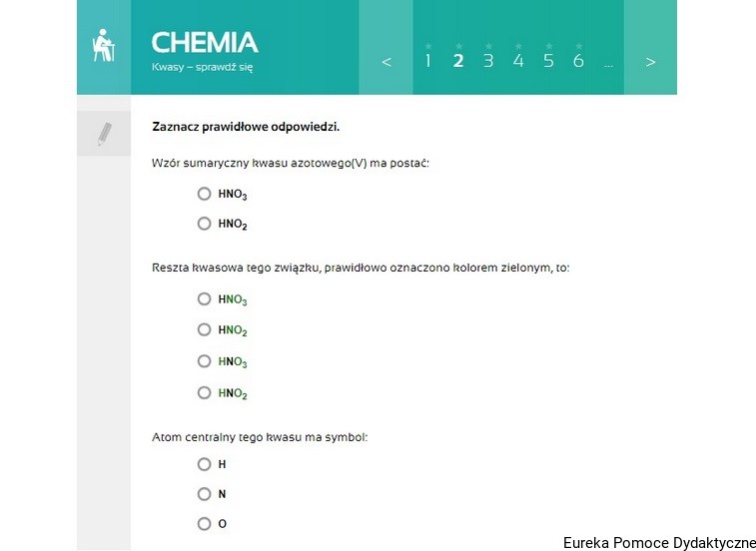Select HNO2 as the acid's molecular formula
Screen dimensions: 756x551
(205, 225)
